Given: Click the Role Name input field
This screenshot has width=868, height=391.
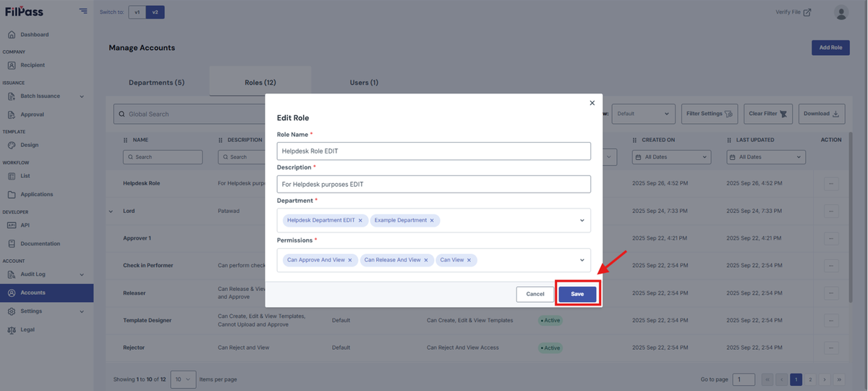Looking at the screenshot, I should click(x=434, y=151).
